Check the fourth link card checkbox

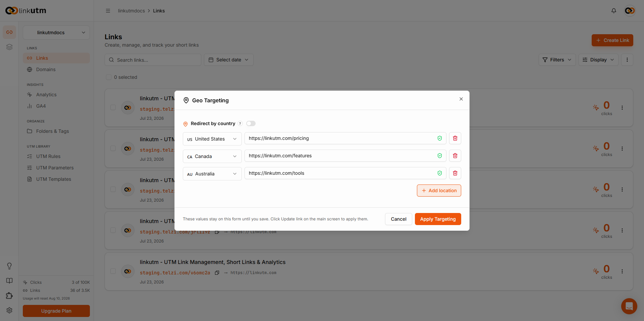(x=113, y=230)
